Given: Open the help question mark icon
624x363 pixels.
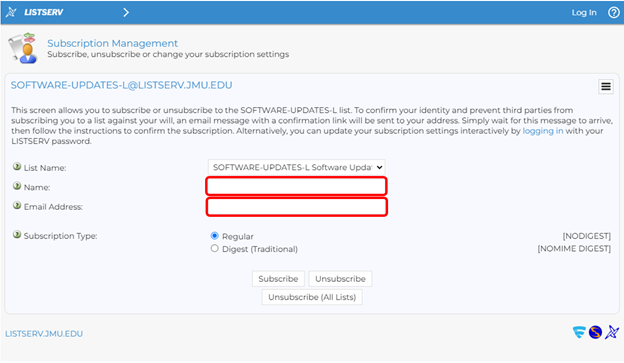Looking at the screenshot, I should 613,12.
